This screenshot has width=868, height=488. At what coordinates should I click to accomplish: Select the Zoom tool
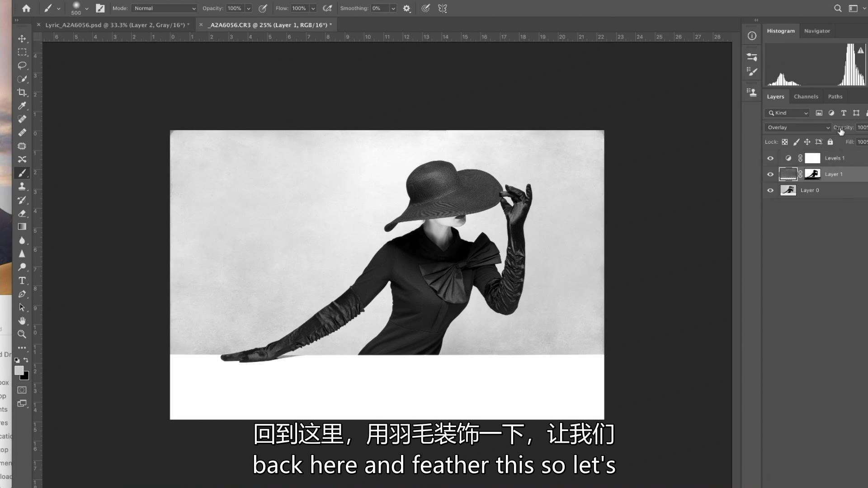point(22,334)
